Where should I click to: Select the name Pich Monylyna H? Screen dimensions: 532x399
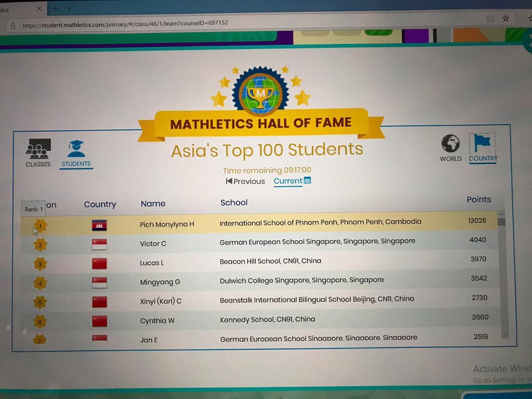[x=167, y=224]
